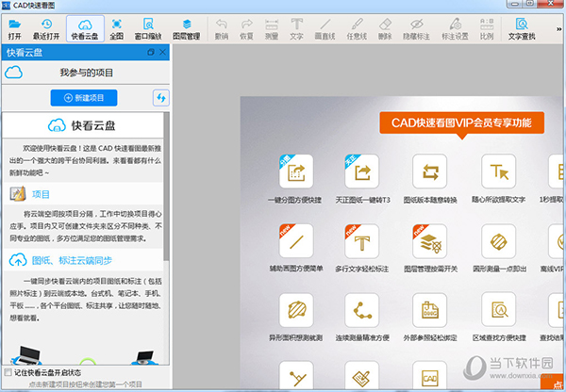
Task: Click 辅助画图方便简单 feature icon
Action: coord(296,241)
